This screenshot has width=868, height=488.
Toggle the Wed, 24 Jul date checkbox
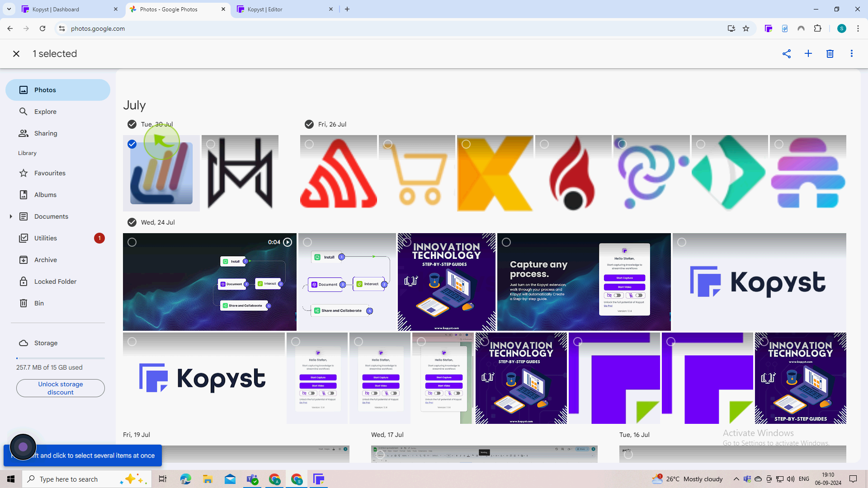point(132,222)
